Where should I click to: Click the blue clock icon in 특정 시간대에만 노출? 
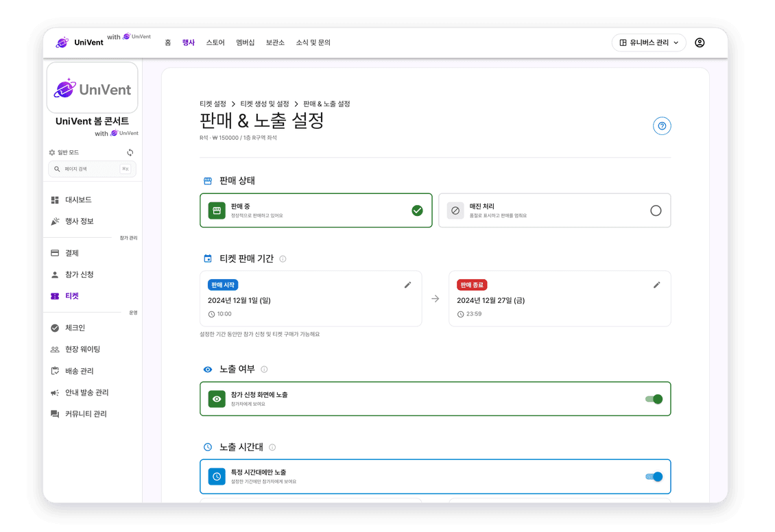pyautogui.click(x=217, y=476)
